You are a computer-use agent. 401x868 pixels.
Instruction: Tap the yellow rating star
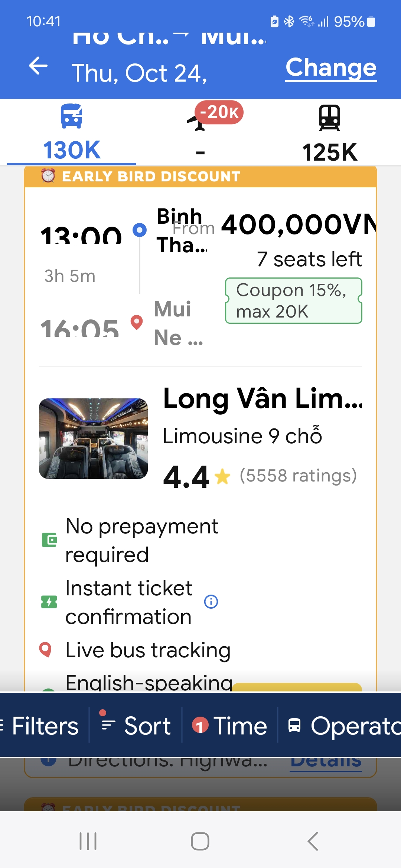click(222, 477)
